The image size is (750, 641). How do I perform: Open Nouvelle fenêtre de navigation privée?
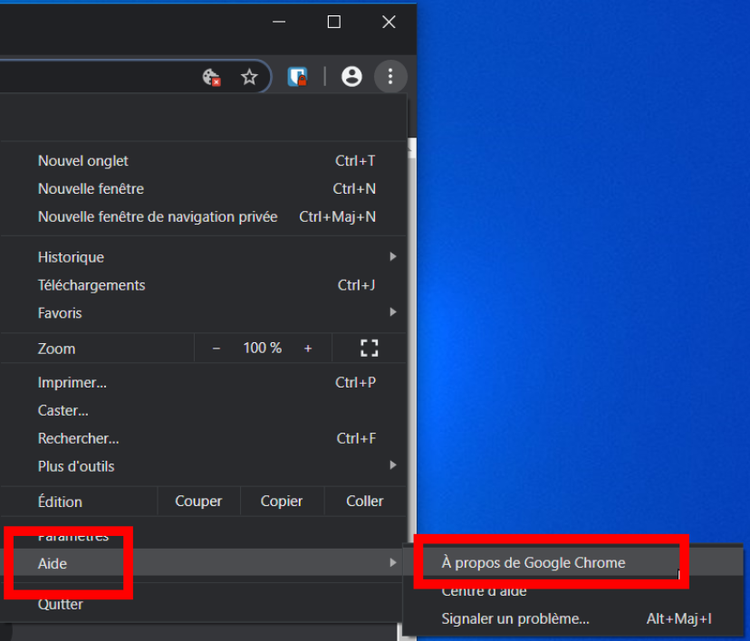tap(158, 217)
